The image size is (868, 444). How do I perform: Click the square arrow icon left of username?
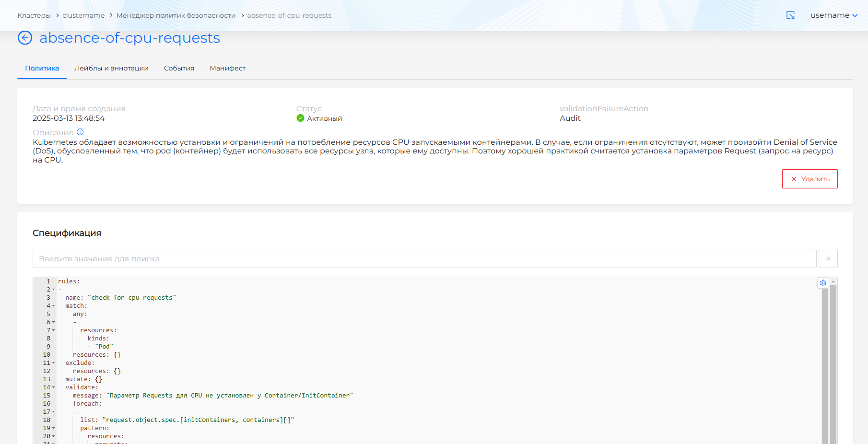pos(790,15)
